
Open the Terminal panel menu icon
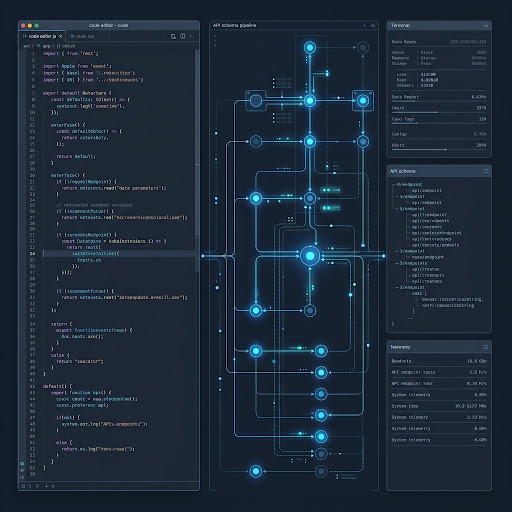click(x=486, y=26)
